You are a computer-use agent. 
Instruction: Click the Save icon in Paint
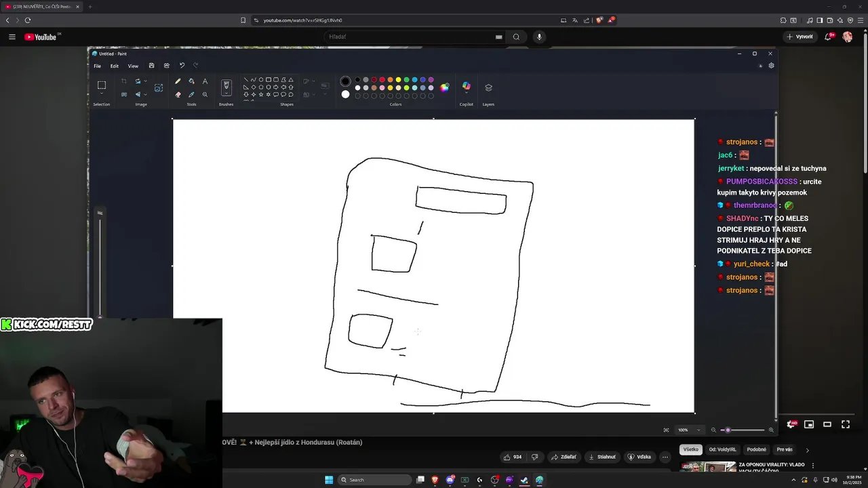151,66
